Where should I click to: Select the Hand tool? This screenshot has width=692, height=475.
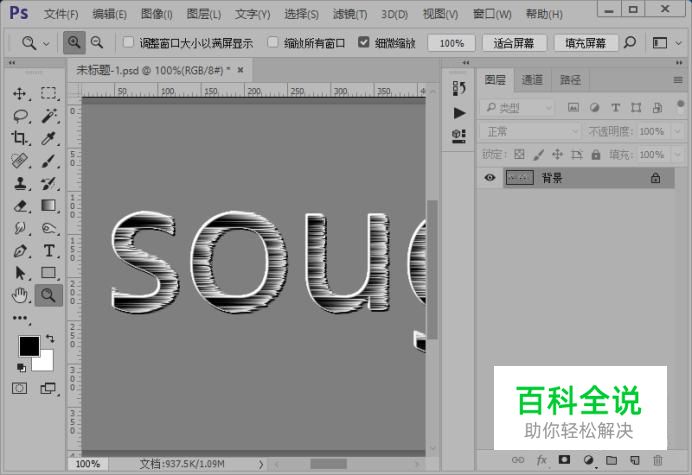pos(19,295)
